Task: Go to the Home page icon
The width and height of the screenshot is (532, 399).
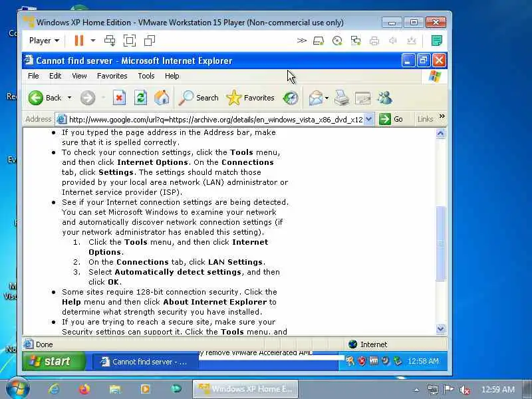Action: click(162, 98)
